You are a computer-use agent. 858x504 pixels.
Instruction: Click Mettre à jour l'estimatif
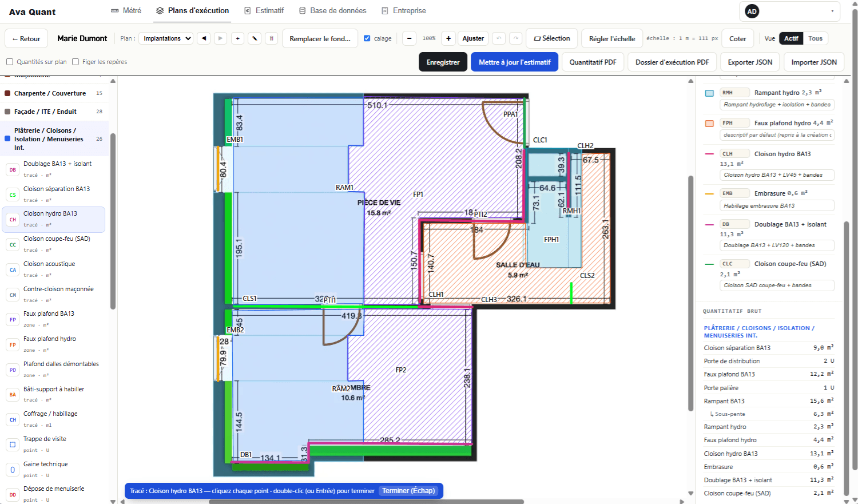point(515,62)
